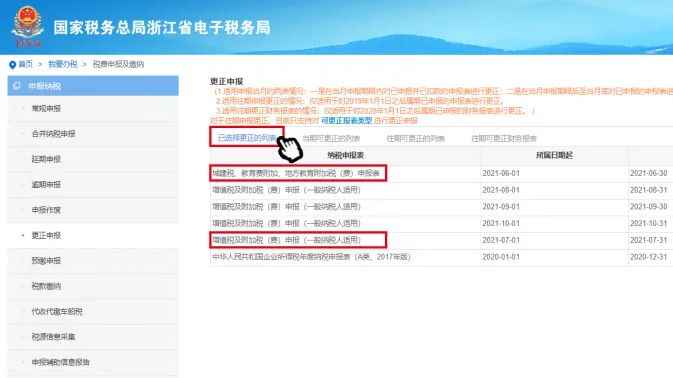Click the start date cell 2021-08-01
The width and height of the screenshot is (673, 378).
tap(501, 190)
